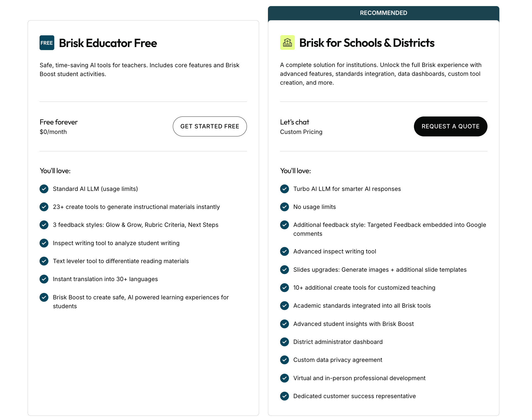Click the RECOMMENDED banner
Screen dimensions: 532x420
point(384,13)
